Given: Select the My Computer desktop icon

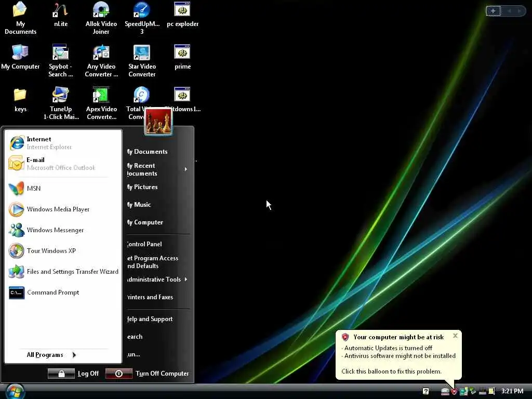Looking at the screenshot, I should coord(20,57).
